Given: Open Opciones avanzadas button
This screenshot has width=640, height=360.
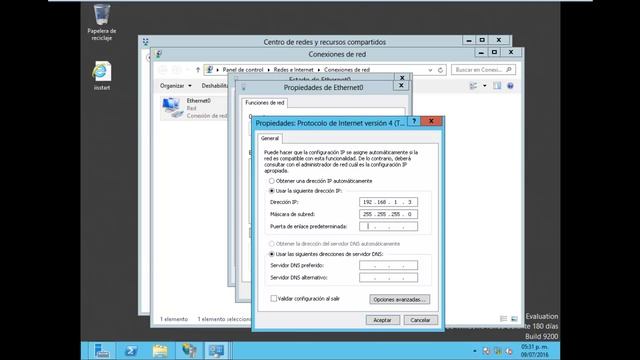Looking at the screenshot, I should 399,299.
